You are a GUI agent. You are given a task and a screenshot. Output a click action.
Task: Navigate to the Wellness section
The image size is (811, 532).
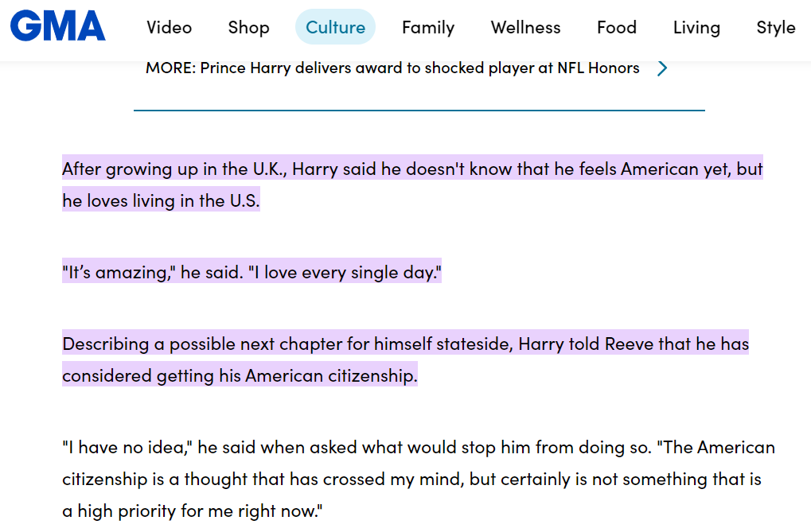[525, 27]
